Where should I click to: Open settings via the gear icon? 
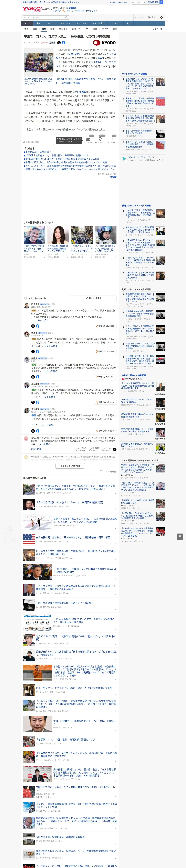point(161,17)
